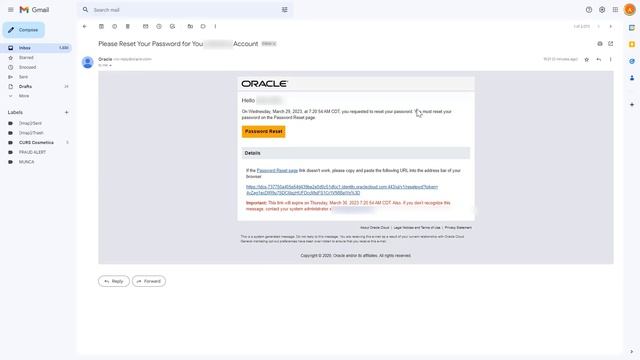Image resolution: width=640 pixels, height=360 pixels.
Task: Open the CURS Cosmetica label
Action: (37, 142)
